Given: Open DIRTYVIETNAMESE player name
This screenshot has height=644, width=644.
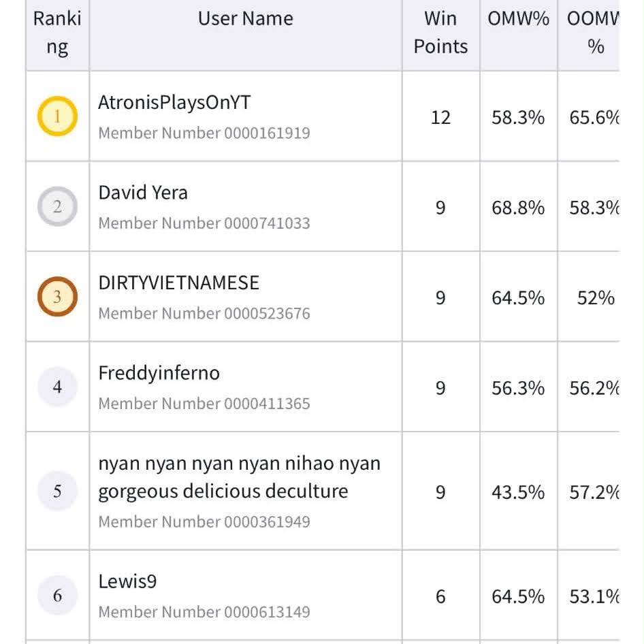Looking at the screenshot, I should click(x=178, y=283).
